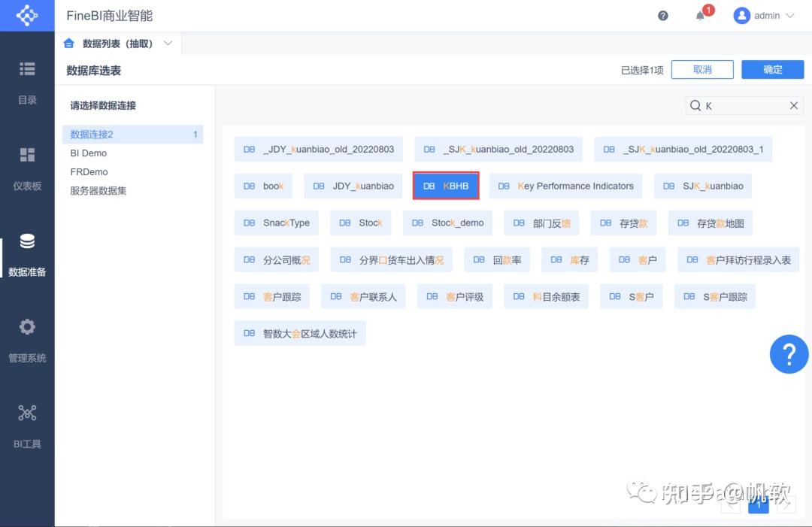812x527 pixels.
Task: Click the 取消 cancel button
Action: click(x=701, y=68)
